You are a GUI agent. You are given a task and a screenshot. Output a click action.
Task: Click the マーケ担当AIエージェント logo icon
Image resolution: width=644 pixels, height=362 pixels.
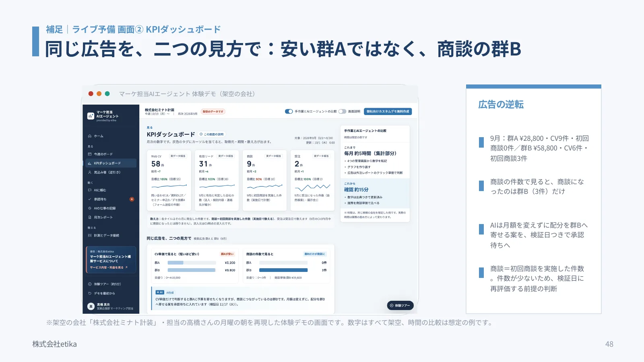pos(91,116)
